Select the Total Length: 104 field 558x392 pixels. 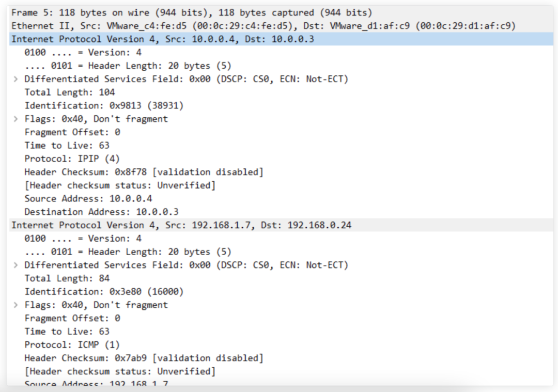[69, 92]
